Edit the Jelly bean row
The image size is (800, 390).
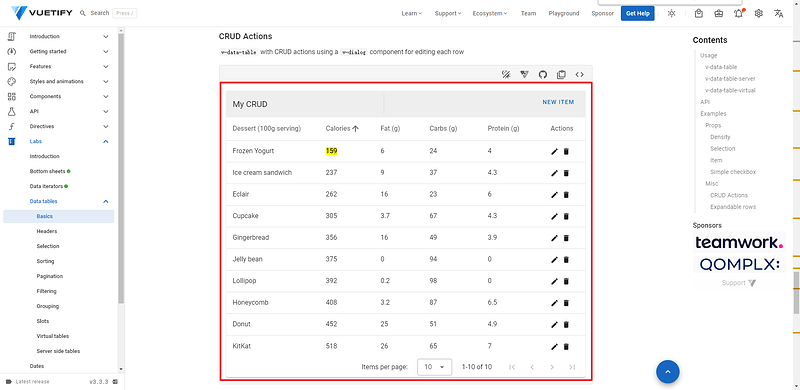(555, 259)
